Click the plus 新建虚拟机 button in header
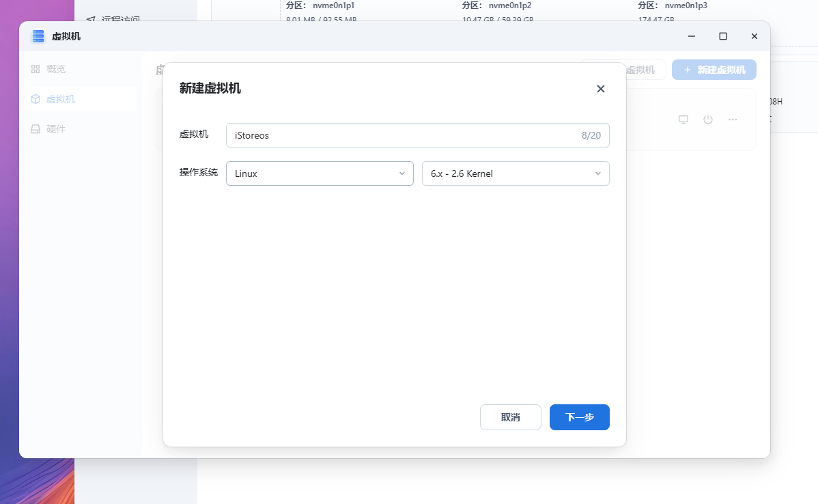 coord(714,70)
